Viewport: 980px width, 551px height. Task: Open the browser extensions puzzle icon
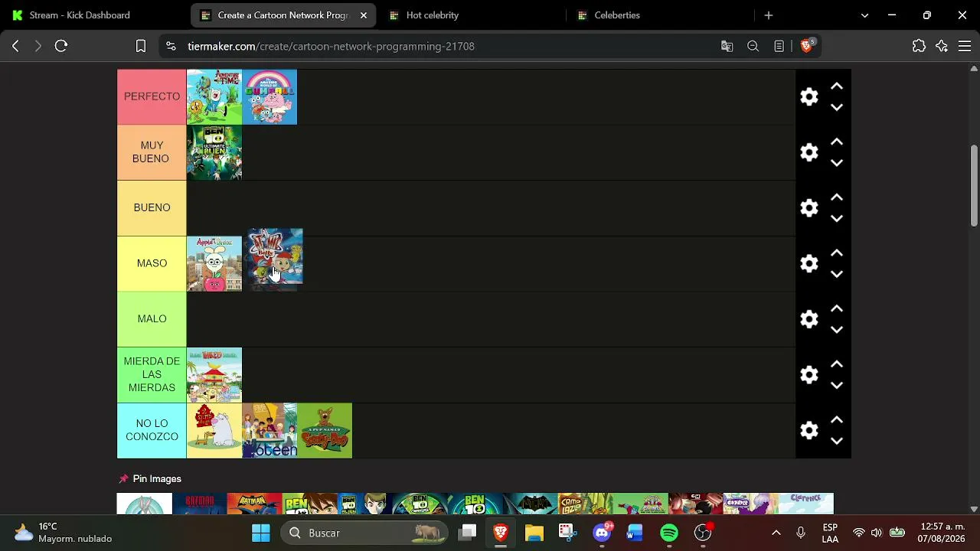(920, 46)
